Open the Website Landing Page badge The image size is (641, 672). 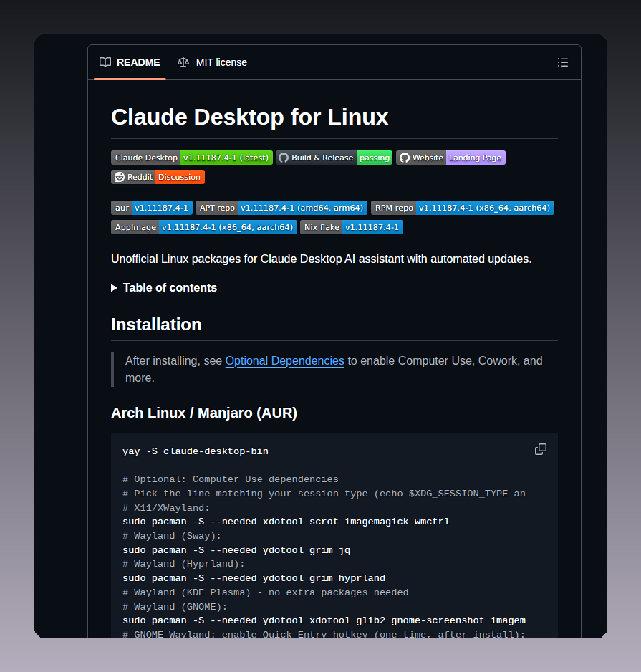(450, 158)
